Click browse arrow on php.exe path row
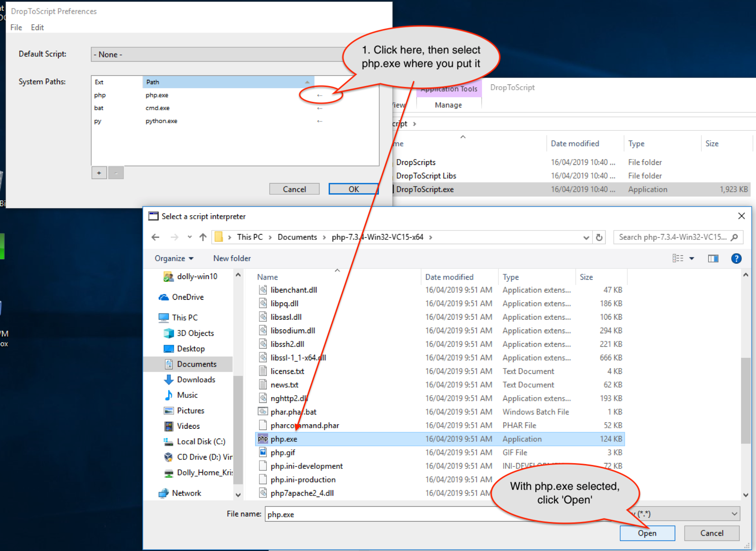 pos(320,95)
